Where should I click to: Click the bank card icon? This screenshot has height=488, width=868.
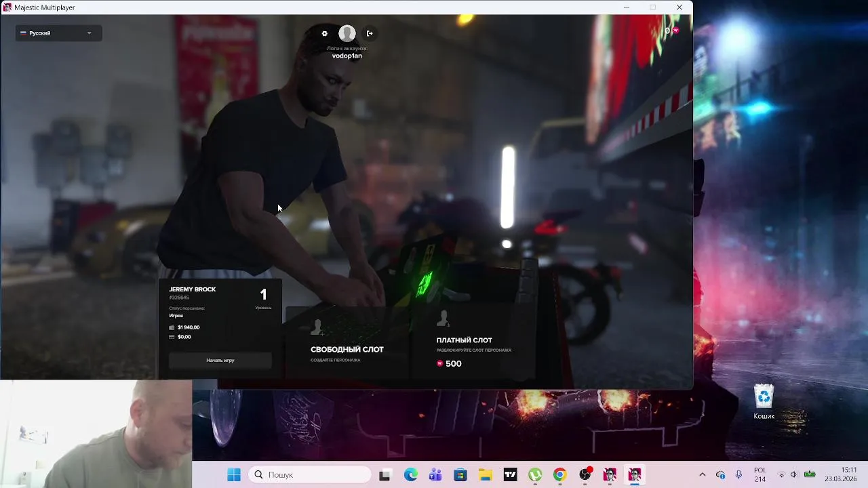172,337
